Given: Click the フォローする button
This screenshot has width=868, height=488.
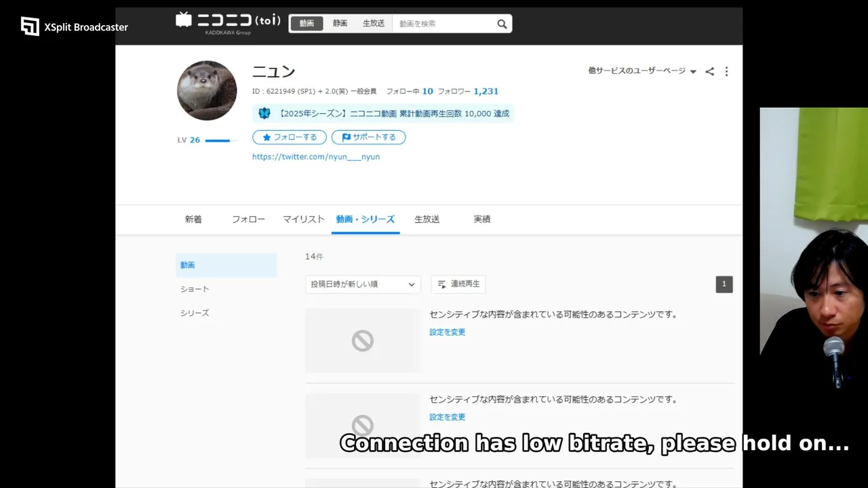Looking at the screenshot, I should 290,137.
